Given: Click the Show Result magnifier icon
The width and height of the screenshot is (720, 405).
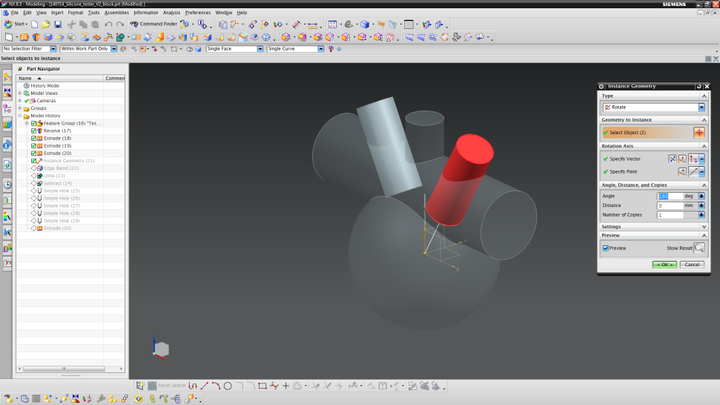Looking at the screenshot, I should coord(699,248).
